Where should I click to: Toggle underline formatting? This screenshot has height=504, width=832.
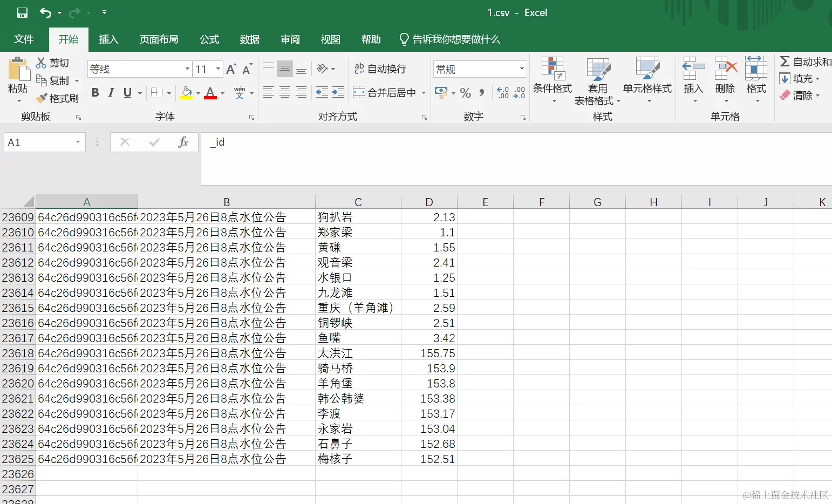click(x=127, y=93)
